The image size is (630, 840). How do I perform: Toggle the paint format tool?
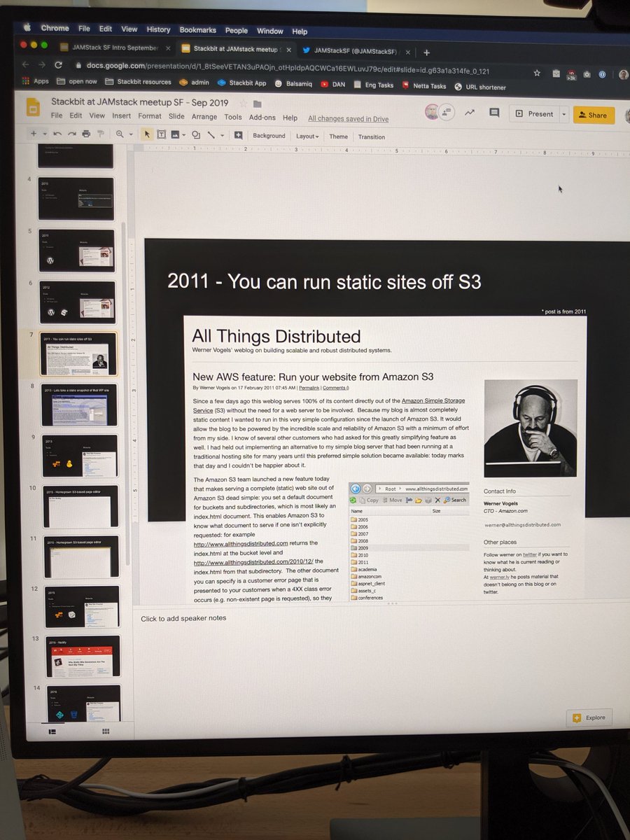coord(101,134)
